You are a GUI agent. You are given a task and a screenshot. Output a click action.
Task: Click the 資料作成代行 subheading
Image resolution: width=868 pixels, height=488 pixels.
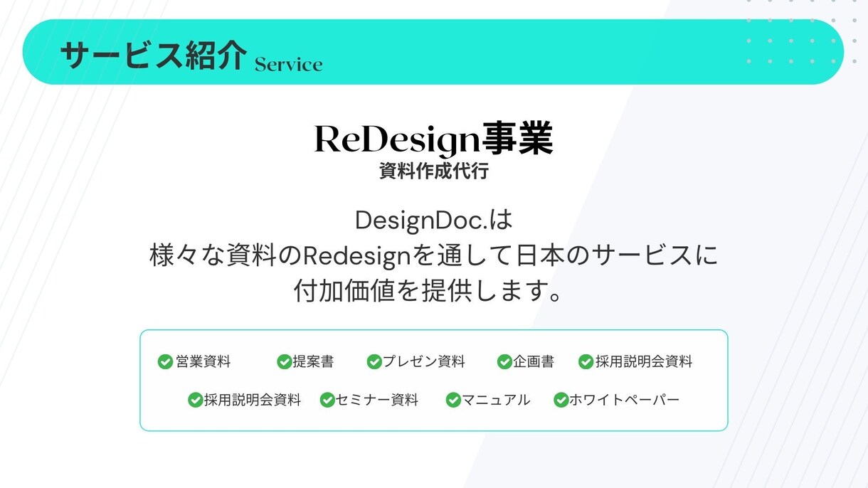434,171
